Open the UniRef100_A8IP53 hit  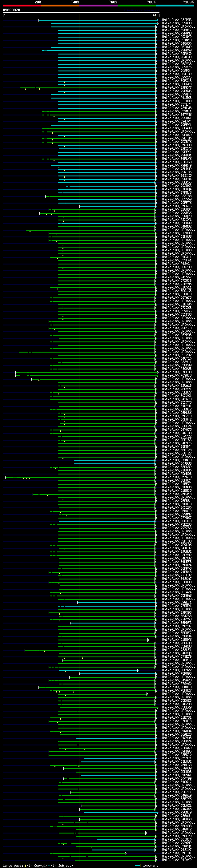point(177,20)
